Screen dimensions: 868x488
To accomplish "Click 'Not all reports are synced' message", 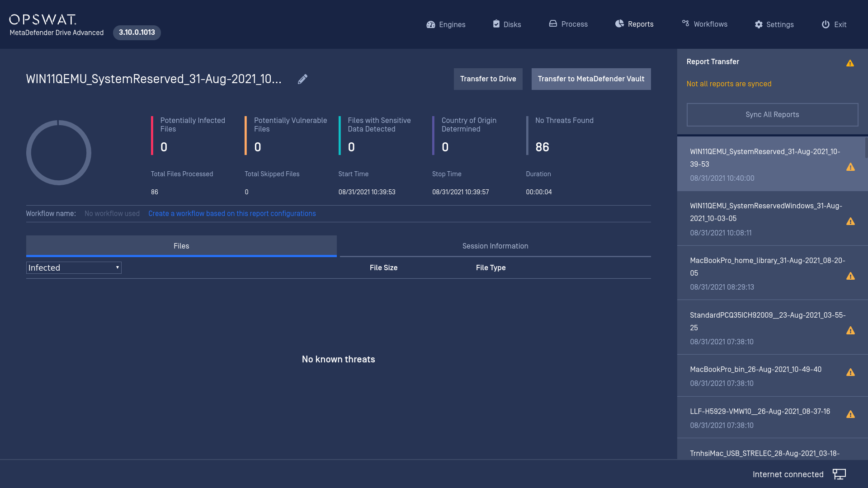I will pos(729,84).
